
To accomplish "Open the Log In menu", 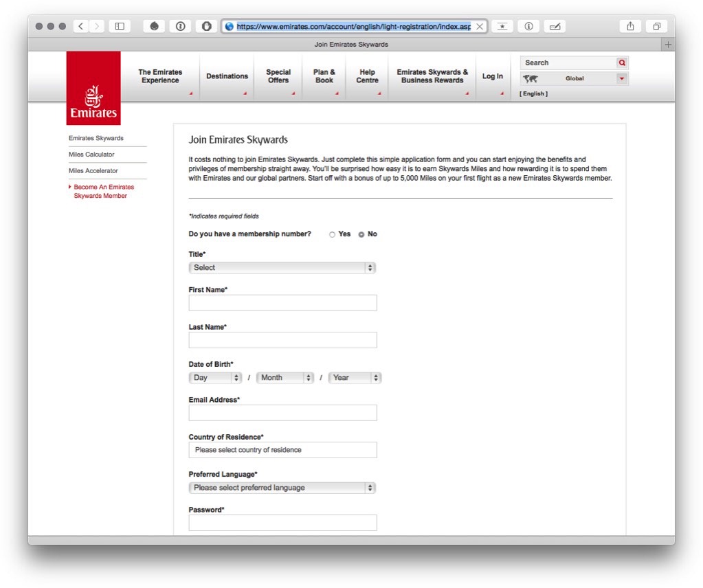I will tap(493, 76).
